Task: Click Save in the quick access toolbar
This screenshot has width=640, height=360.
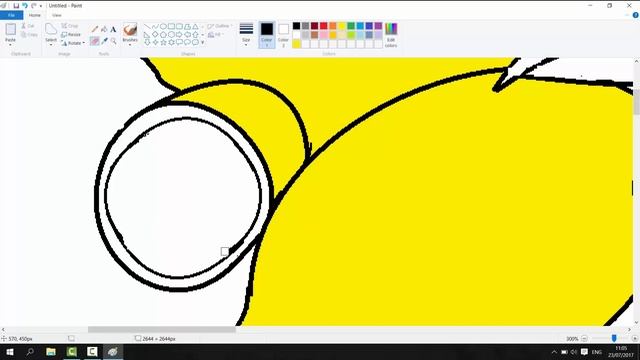Action: point(16,6)
